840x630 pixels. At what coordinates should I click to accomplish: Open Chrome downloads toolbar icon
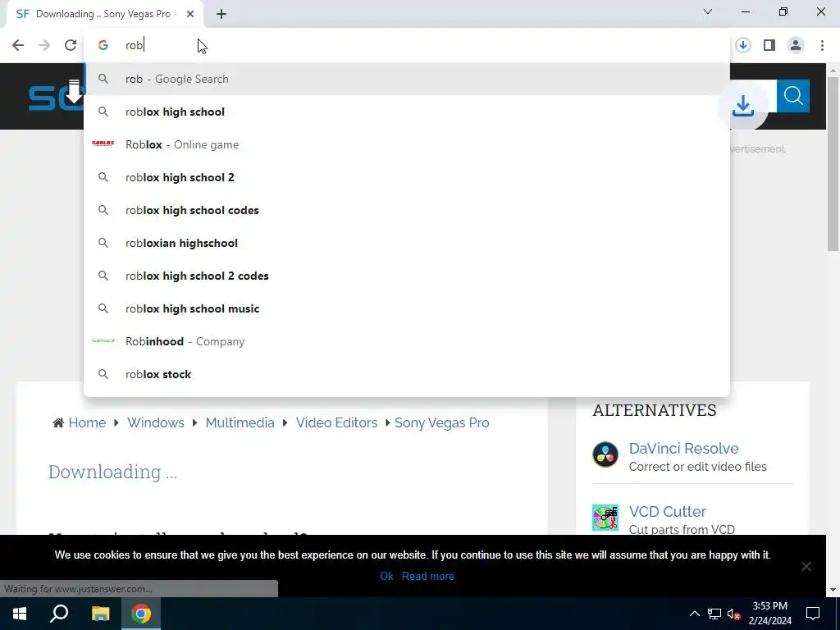tap(743, 46)
